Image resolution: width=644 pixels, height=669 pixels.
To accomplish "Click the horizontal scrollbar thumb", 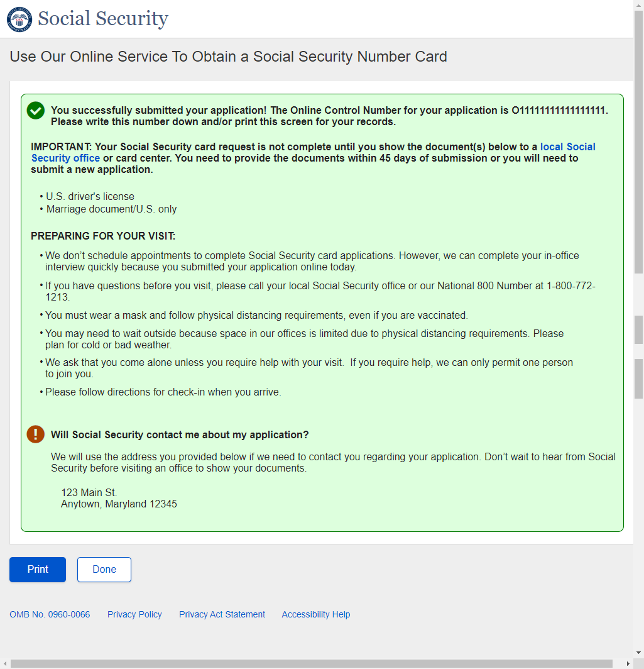I will coord(311,663).
